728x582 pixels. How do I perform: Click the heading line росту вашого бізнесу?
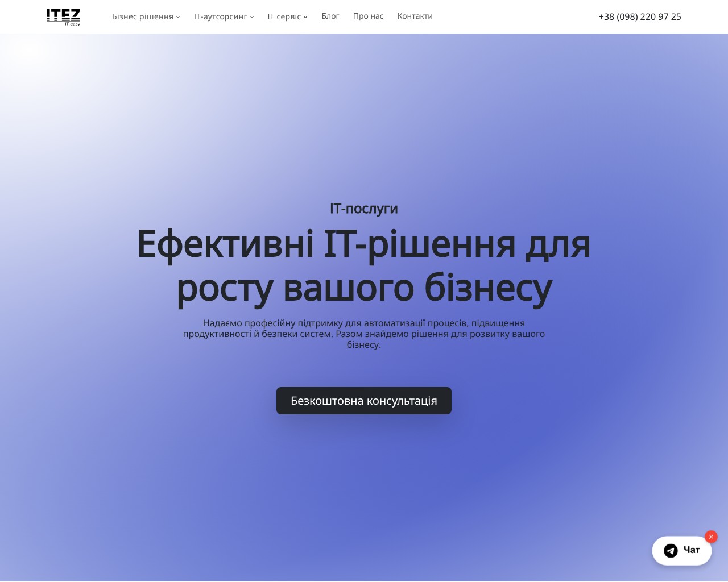363,288
